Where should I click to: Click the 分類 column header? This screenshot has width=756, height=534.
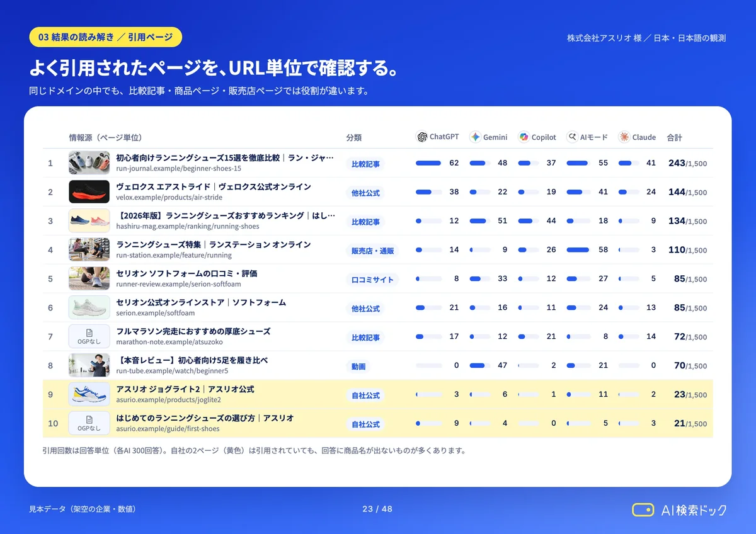point(353,138)
